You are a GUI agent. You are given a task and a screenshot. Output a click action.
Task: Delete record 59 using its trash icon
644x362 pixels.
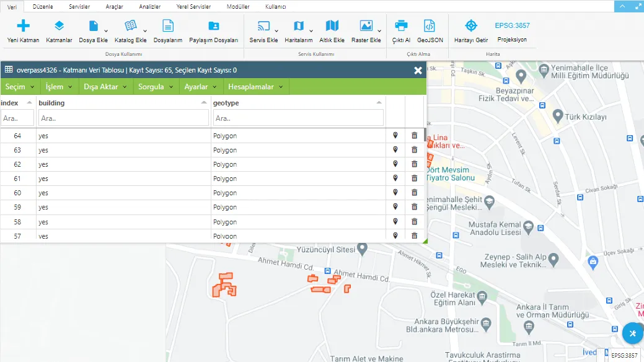click(415, 206)
